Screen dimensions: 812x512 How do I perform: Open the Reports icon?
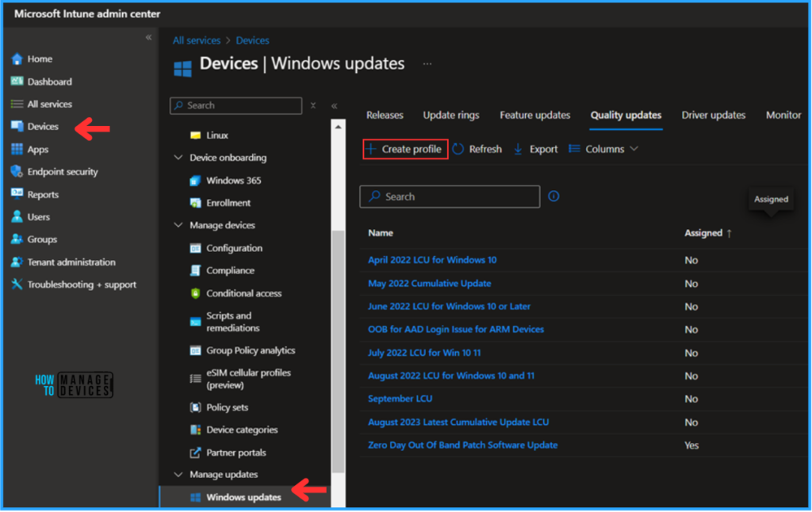click(17, 194)
